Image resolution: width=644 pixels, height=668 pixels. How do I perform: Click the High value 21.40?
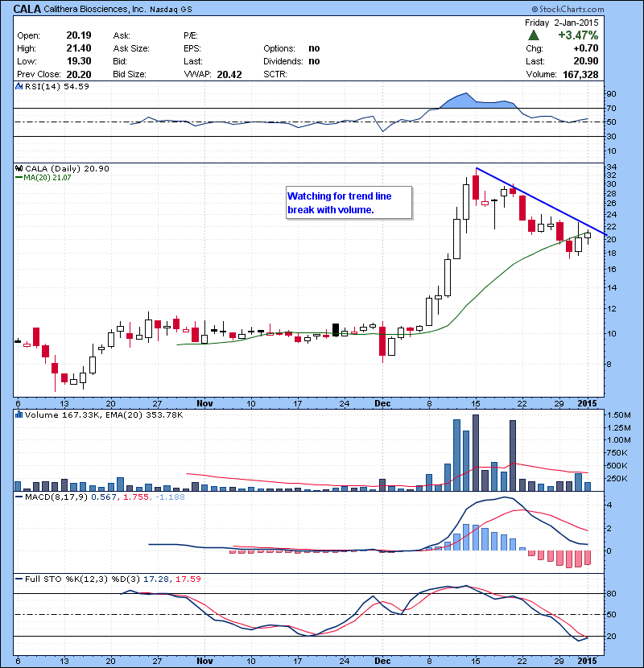point(79,48)
